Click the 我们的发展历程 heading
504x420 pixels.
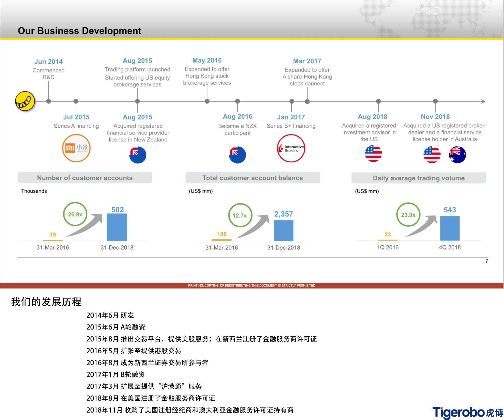[x=46, y=302]
